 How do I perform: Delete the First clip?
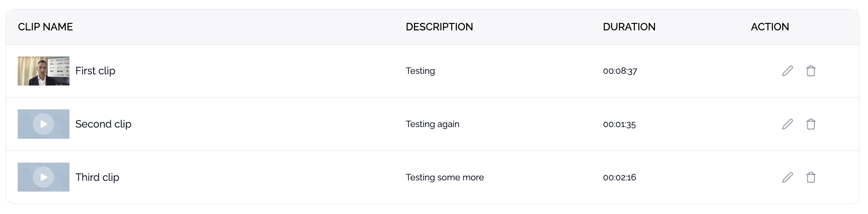(x=811, y=71)
